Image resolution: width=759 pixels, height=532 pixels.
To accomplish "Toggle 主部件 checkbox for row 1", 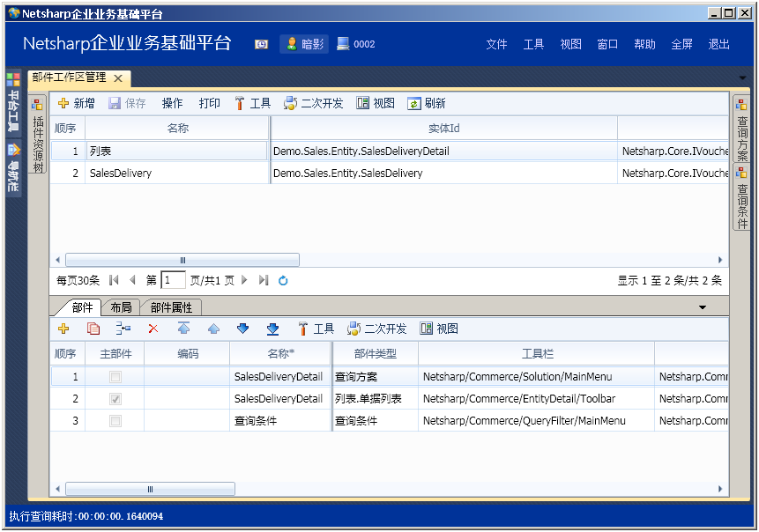I will (x=115, y=377).
